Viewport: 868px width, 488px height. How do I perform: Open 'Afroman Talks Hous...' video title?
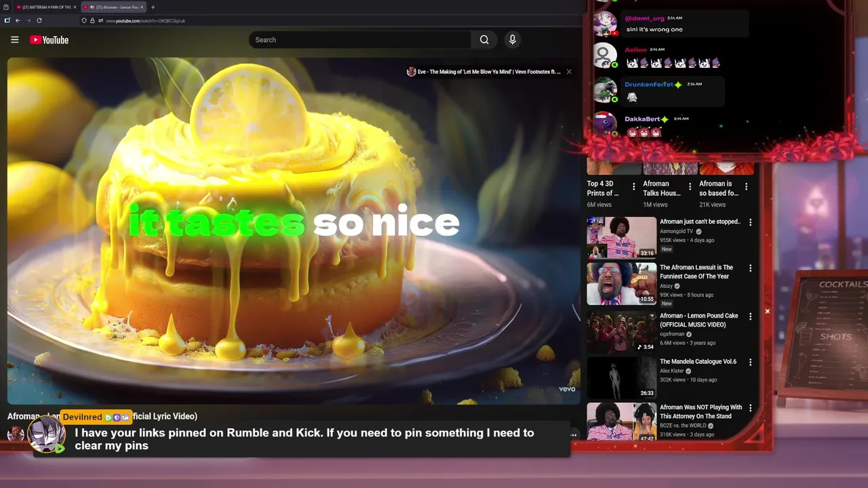point(662,188)
